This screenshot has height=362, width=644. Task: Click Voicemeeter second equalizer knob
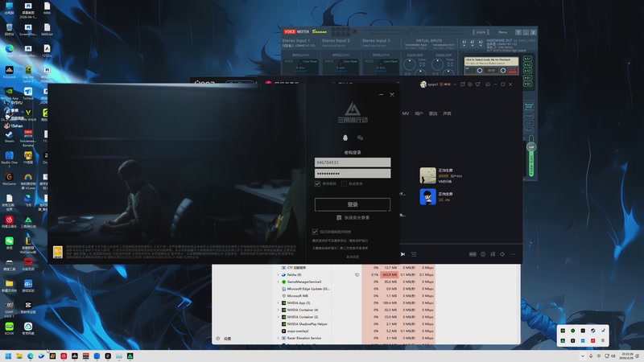[437, 64]
